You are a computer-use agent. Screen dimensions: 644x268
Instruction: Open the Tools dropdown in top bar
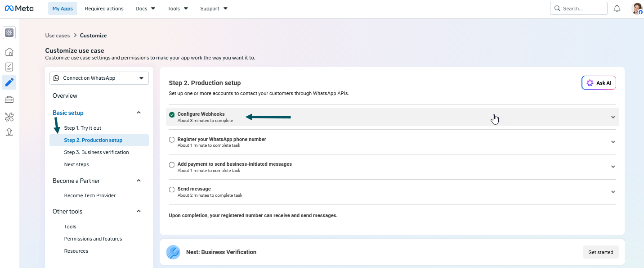click(x=178, y=9)
